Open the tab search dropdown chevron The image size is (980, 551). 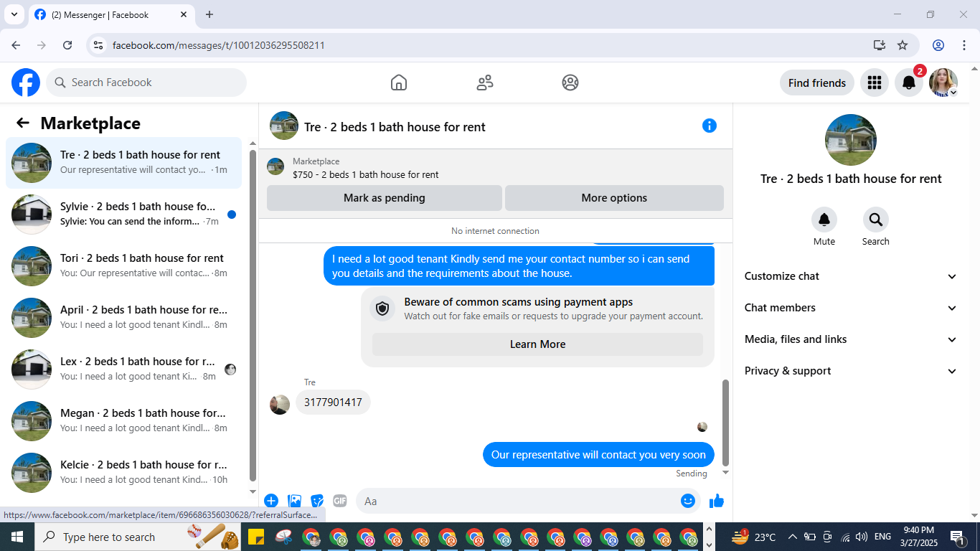(14, 14)
